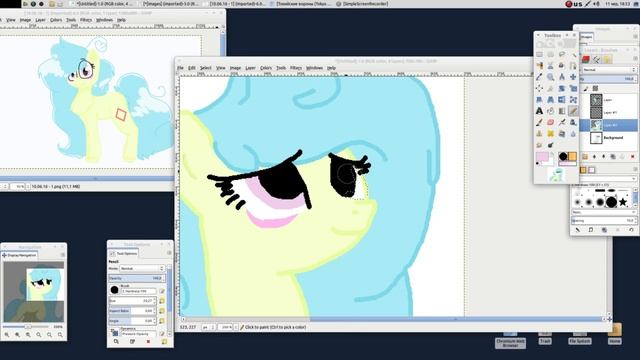
Task: Select the Smudge tool in Toolbox
Action: coord(539,145)
